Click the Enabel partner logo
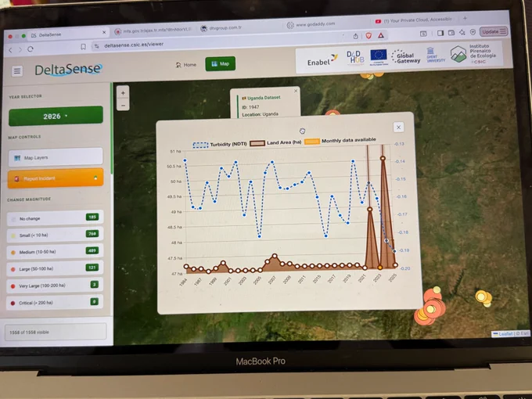 [x=322, y=60]
